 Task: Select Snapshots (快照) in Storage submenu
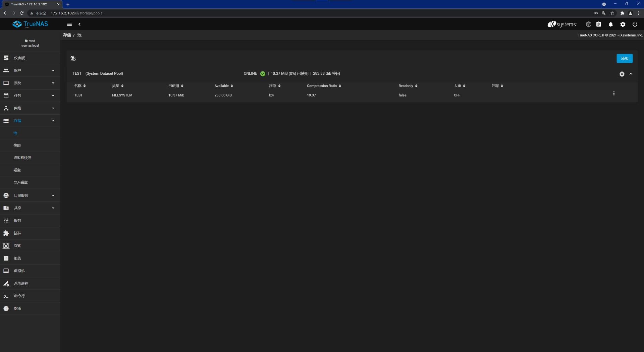click(x=17, y=145)
